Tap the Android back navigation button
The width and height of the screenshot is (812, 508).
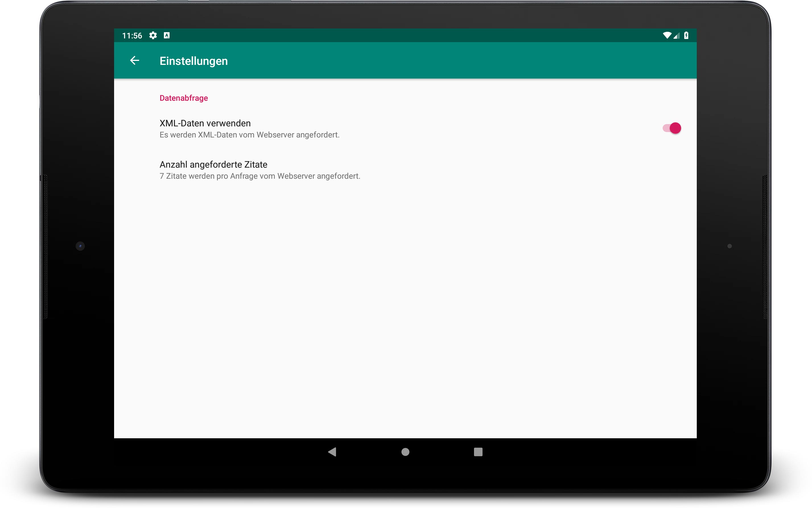click(332, 452)
